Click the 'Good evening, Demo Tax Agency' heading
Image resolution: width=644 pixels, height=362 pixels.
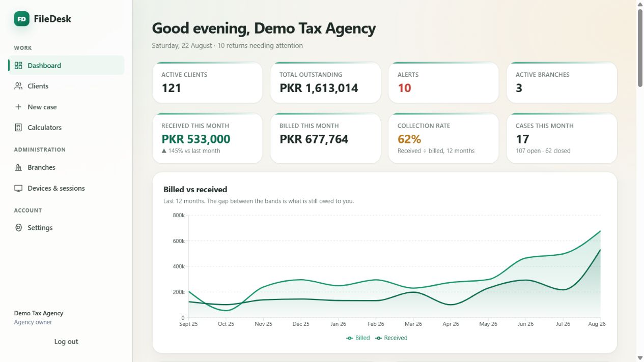(264, 28)
